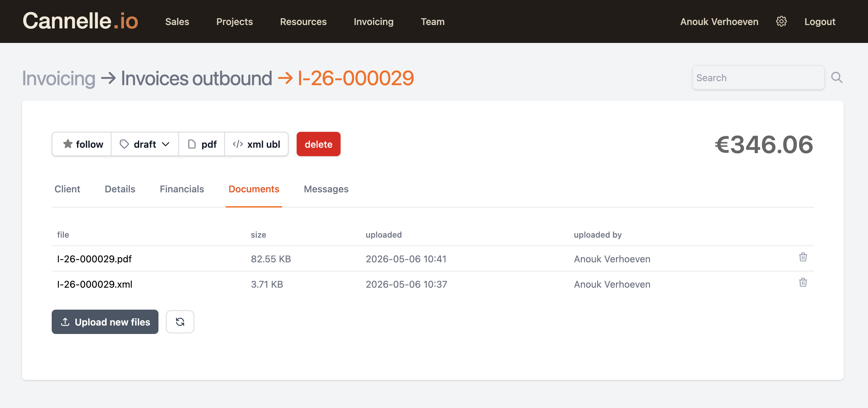868x408 pixels.
Task: Switch to the Details tab
Action: [120, 189]
